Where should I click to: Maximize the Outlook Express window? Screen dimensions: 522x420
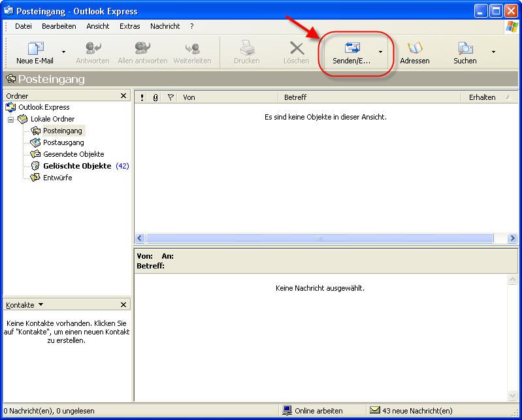tap(496, 11)
